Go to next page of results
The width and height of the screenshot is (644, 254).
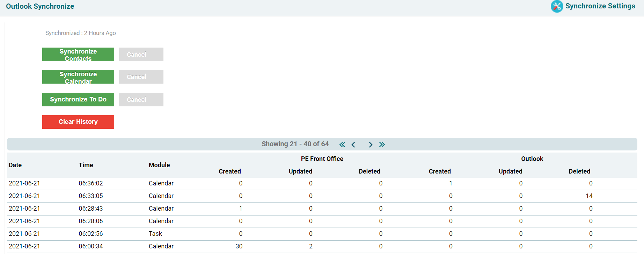click(371, 144)
